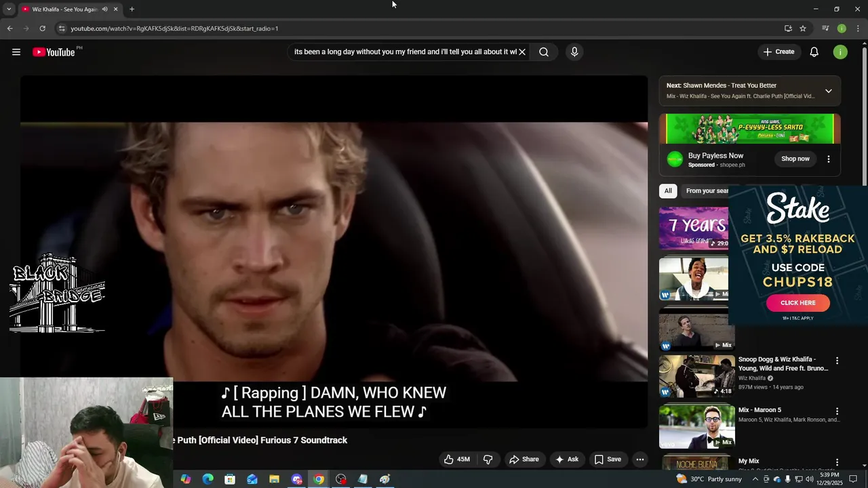Open the network tray icon
The height and width of the screenshot is (488, 868).
tap(798, 479)
